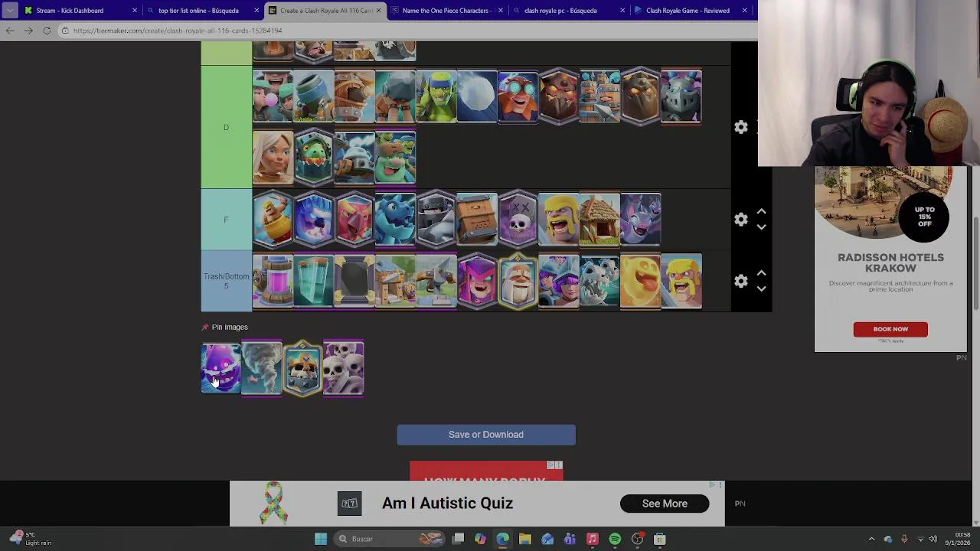Move the Trash/Bottom 5 row up
The image size is (980, 551).
(x=761, y=273)
